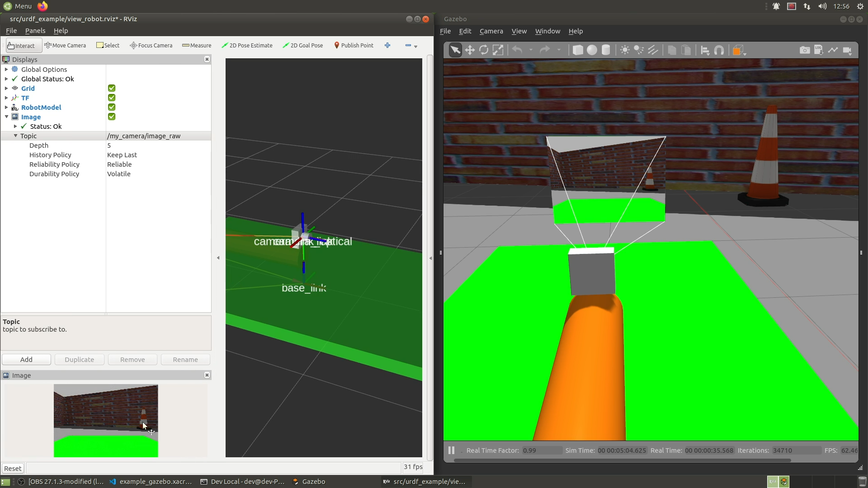
Task: Open the Gazebo Edit menu
Action: point(465,31)
